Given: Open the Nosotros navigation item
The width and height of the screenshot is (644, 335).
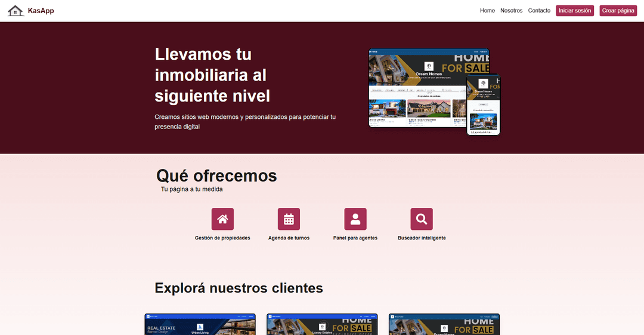Looking at the screenshot, I should pos(511,11).
